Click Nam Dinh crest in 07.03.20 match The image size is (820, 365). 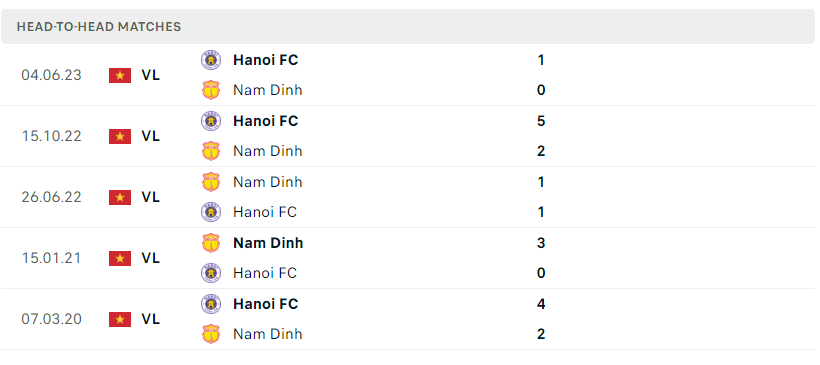coord(211,334)
